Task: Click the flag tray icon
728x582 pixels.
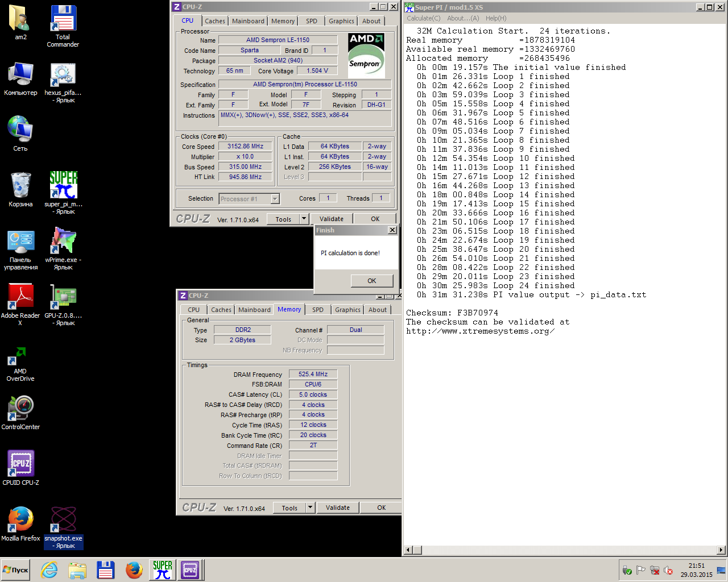Action: click(x=641, y=570)
